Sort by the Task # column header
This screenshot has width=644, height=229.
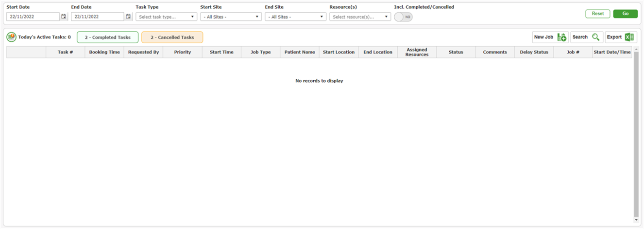click(x=66, y=52)
